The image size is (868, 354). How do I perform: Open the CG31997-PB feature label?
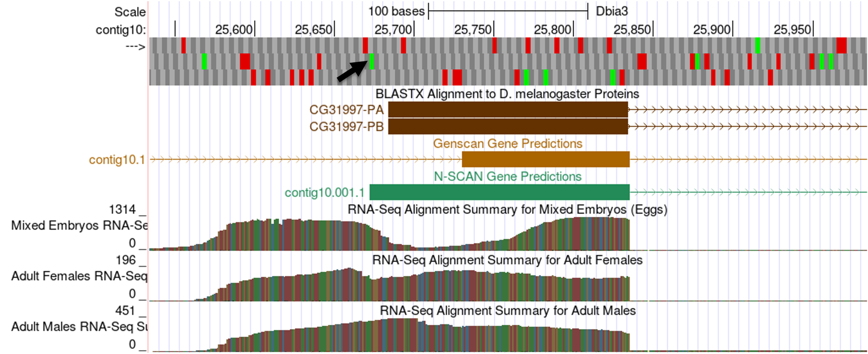click(x=346, y=127)
